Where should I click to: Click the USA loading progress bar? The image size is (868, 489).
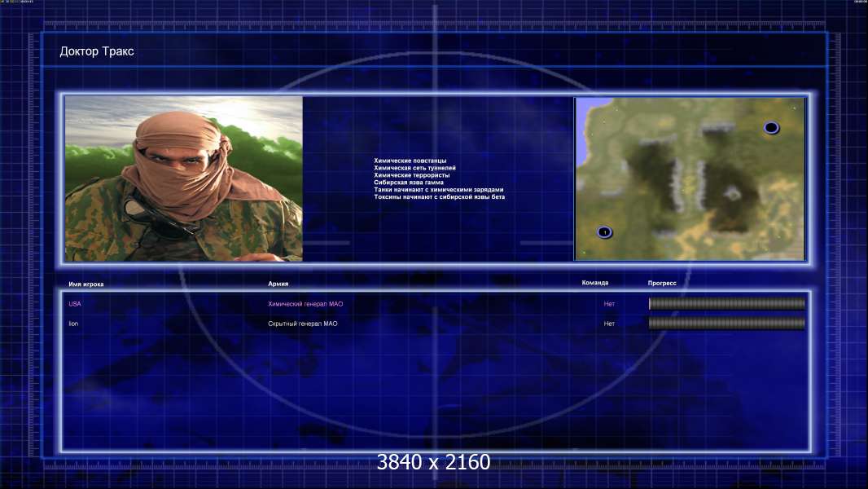tap(727, 303)
